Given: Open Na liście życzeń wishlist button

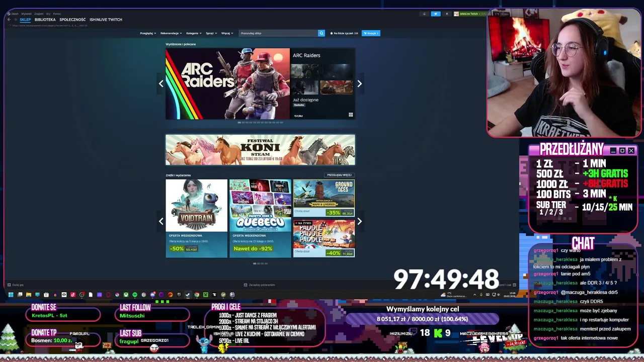Looking at the screenshot, I should click(344, 33).
